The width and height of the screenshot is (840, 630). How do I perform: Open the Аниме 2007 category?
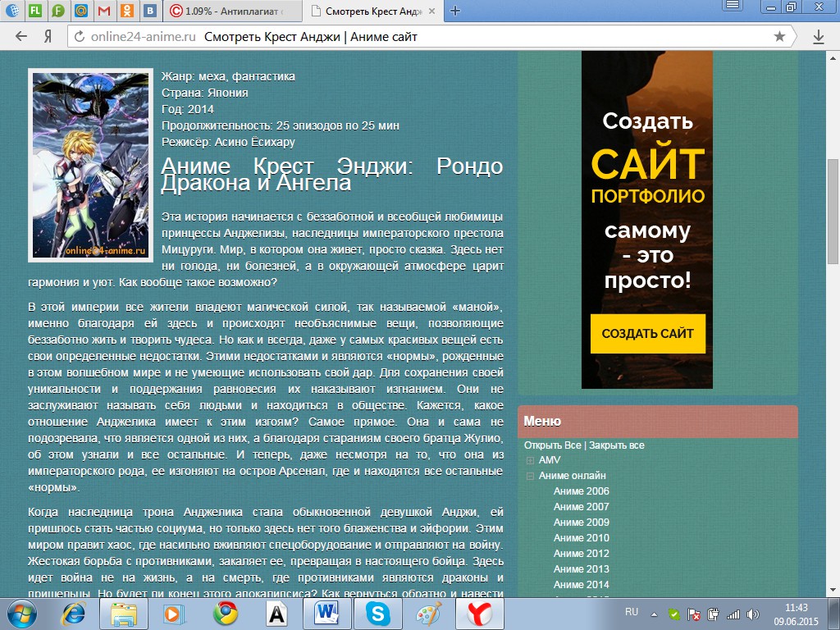[x=582, y=506]
